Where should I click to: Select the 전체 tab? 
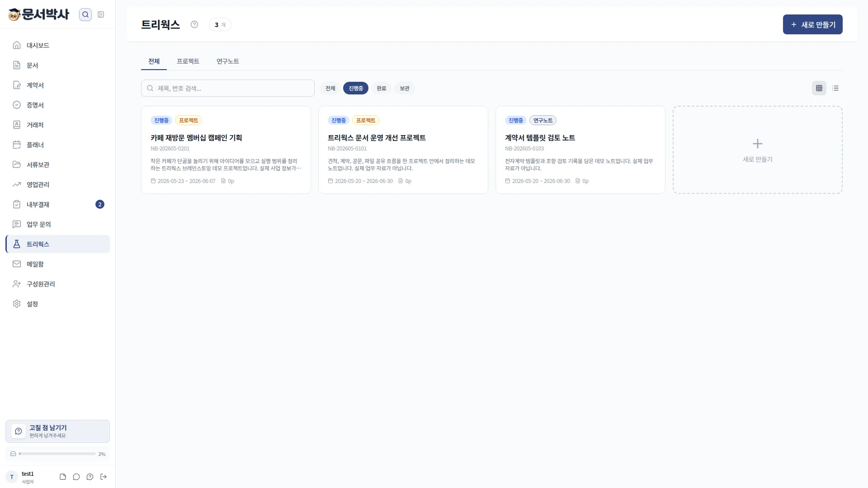point(154,61)
